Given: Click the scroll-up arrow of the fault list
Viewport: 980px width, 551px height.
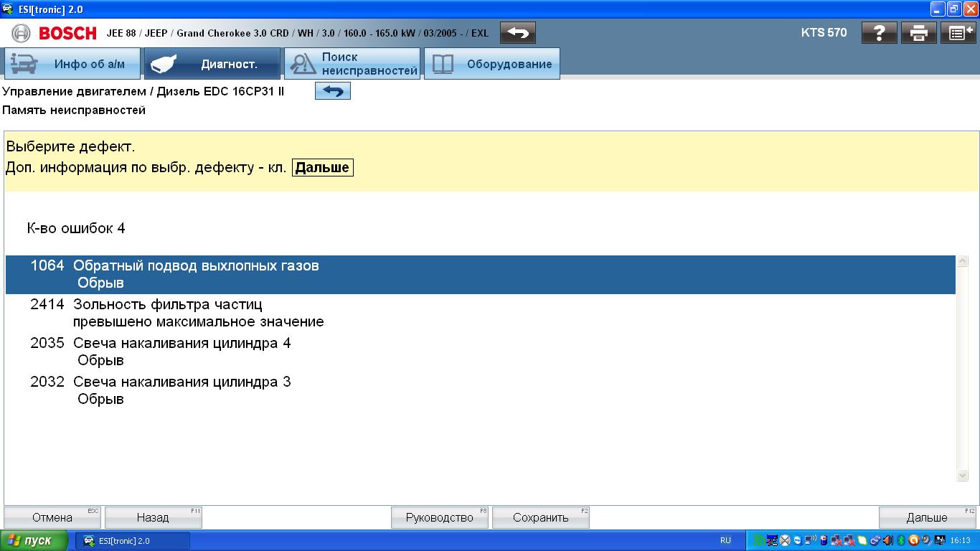Looking at the screenshot, I should tap(963, 262).
